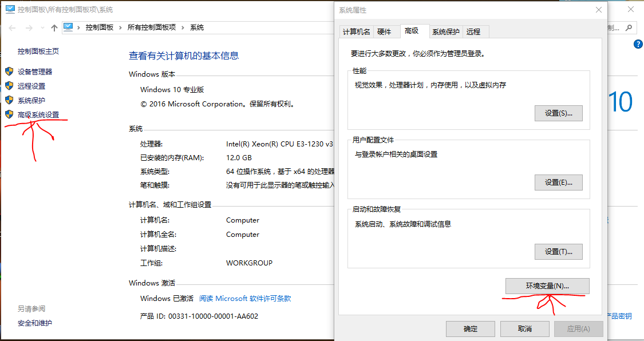The width and height of the screenshot is (644, 341).
Task: Click the shield icon beside 远程设置
Action: pyautogui.click(x=9, y=86)
